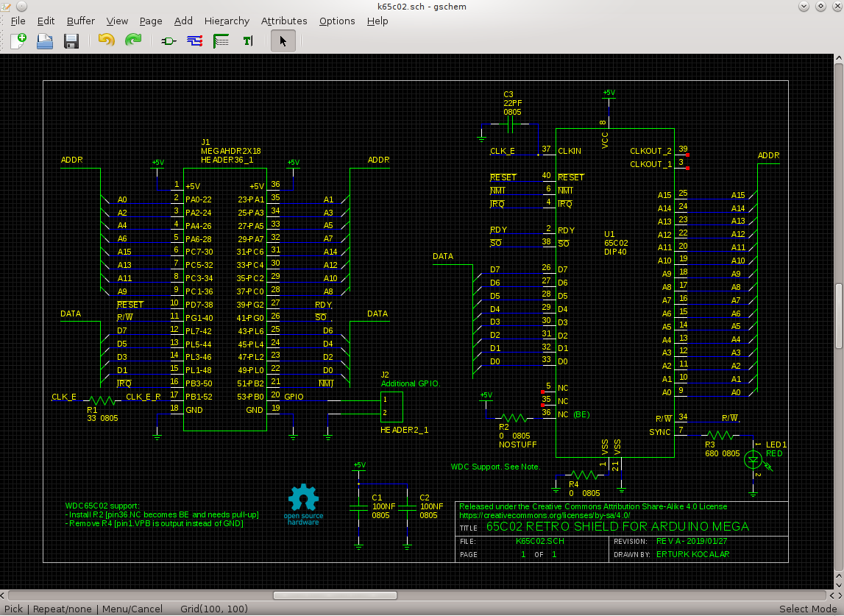Select resistor R1 symbol on CLK_E
The image size is (844, 616).
[x=102, y=400]
